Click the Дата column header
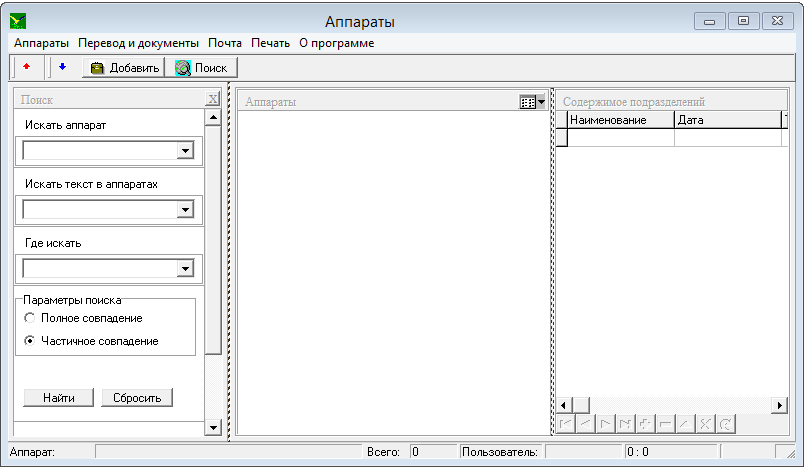Screen dimensions: 808x468 [x=728, y=120]
